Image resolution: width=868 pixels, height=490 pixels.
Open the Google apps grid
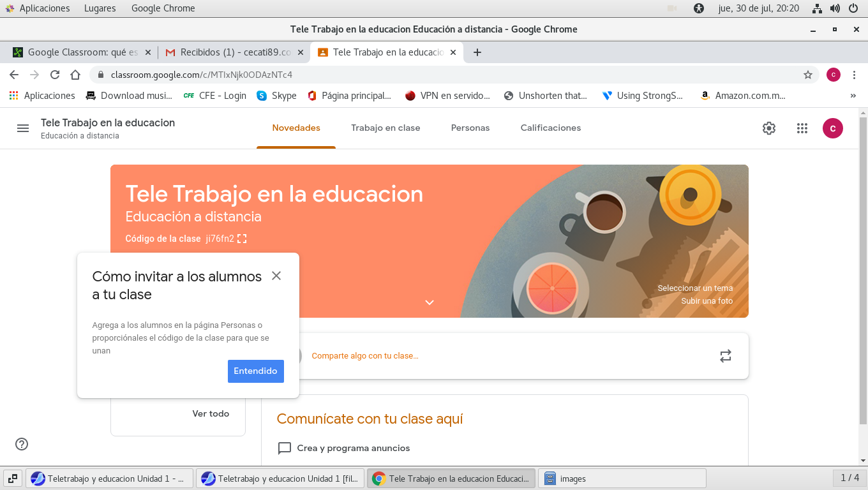[802, 128]
